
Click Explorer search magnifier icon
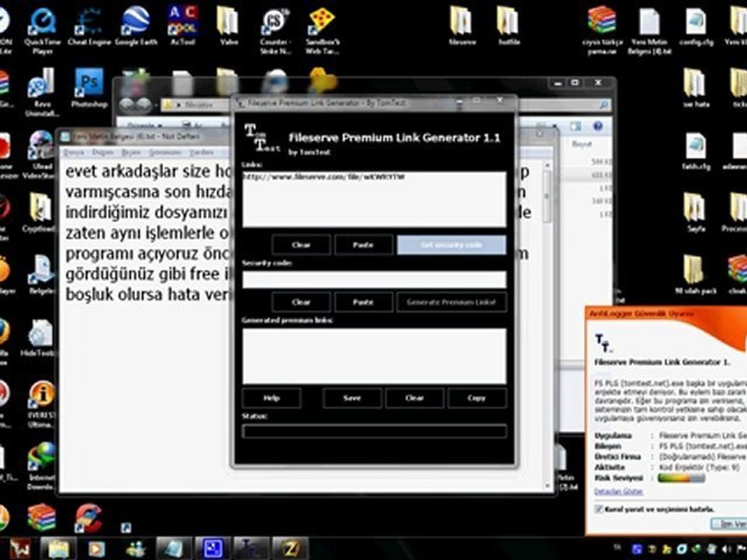(x=604, y=105)
